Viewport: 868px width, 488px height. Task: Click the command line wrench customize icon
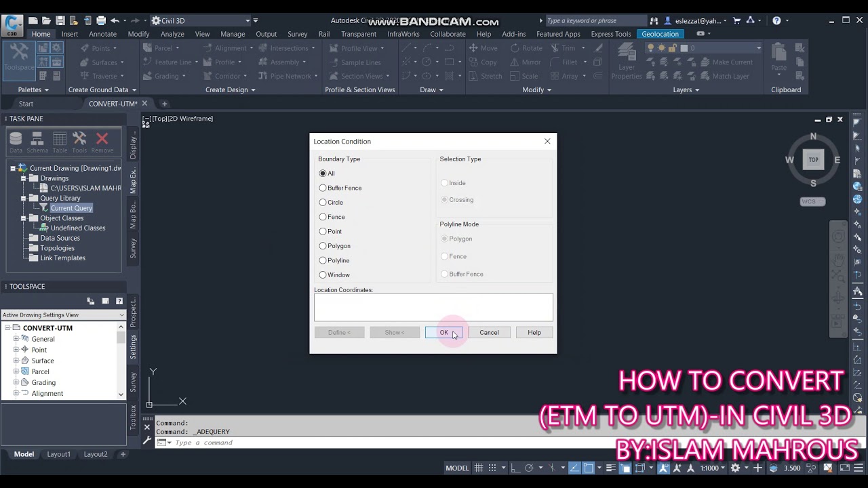tap(147, 441)
